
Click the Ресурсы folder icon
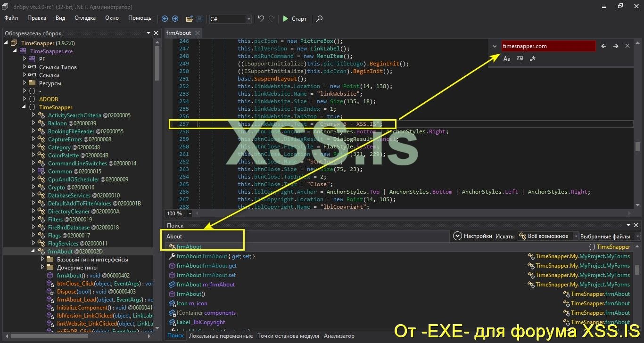[x=32, y=83]
